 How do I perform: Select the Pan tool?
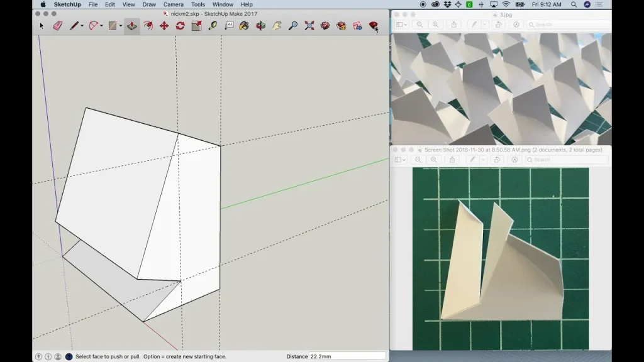(277, 26)
